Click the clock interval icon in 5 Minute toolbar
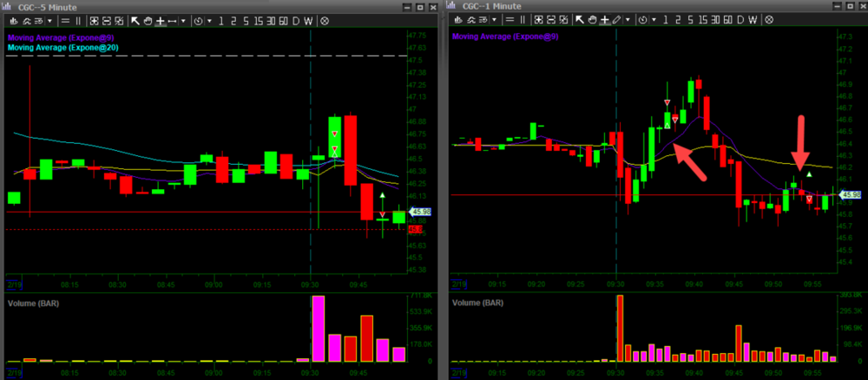 199,20
